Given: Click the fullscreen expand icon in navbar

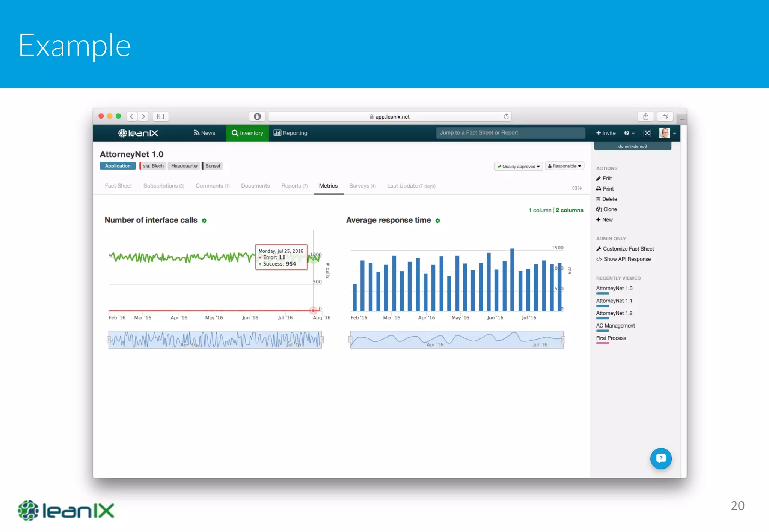Looking at the screenshot, I should [647, 133].
